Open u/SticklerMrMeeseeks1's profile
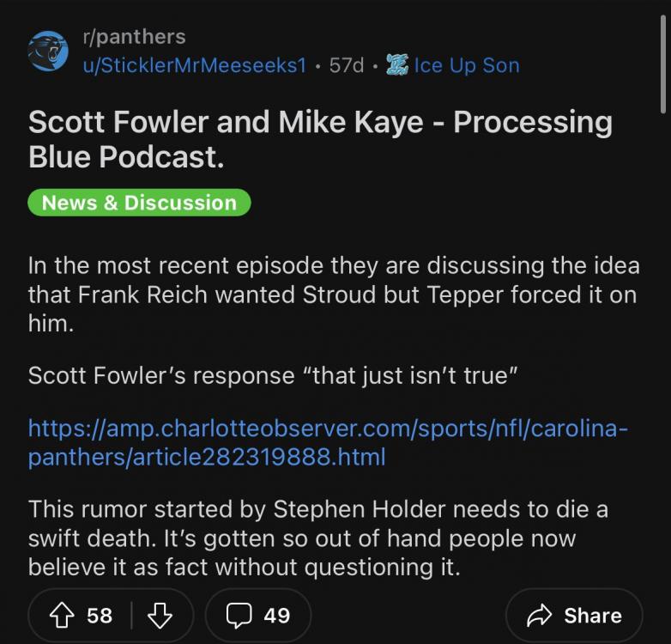 pos(193,65)
